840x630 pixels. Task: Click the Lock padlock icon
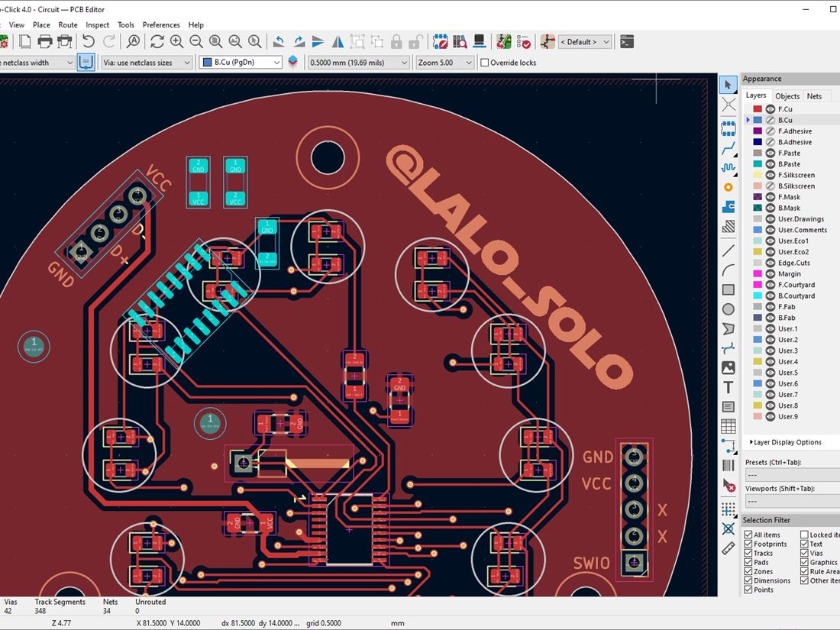[x=396, y=42]
